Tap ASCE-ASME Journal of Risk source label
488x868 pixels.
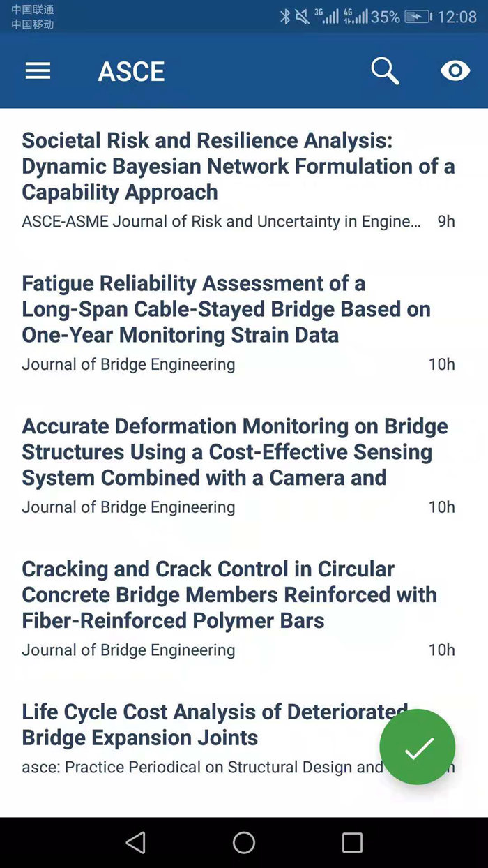221,222
